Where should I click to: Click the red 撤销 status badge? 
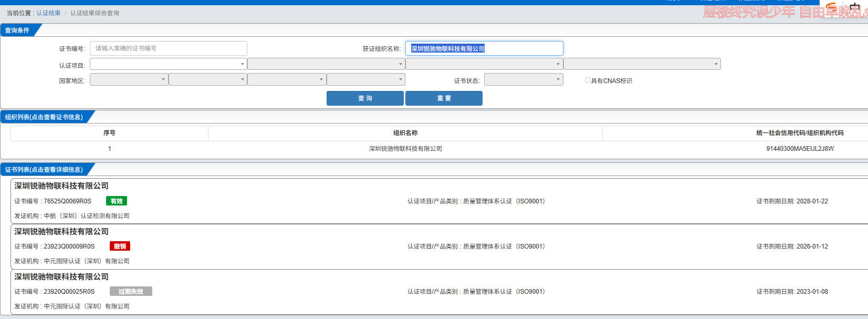120,246
